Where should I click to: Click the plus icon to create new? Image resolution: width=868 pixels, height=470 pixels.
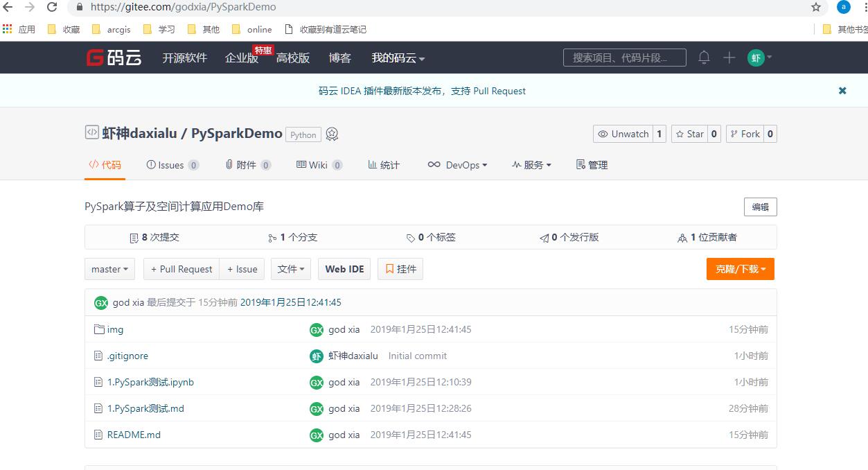729,58
